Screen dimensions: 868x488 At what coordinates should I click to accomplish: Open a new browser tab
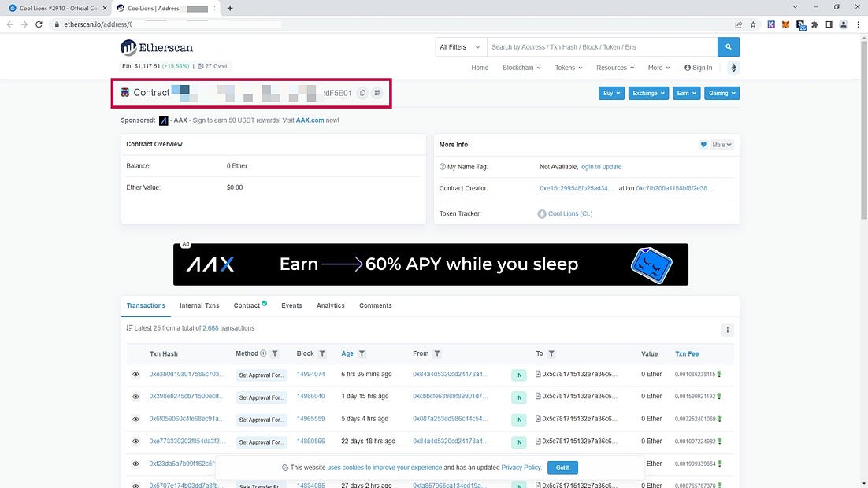tap(230, 9)
